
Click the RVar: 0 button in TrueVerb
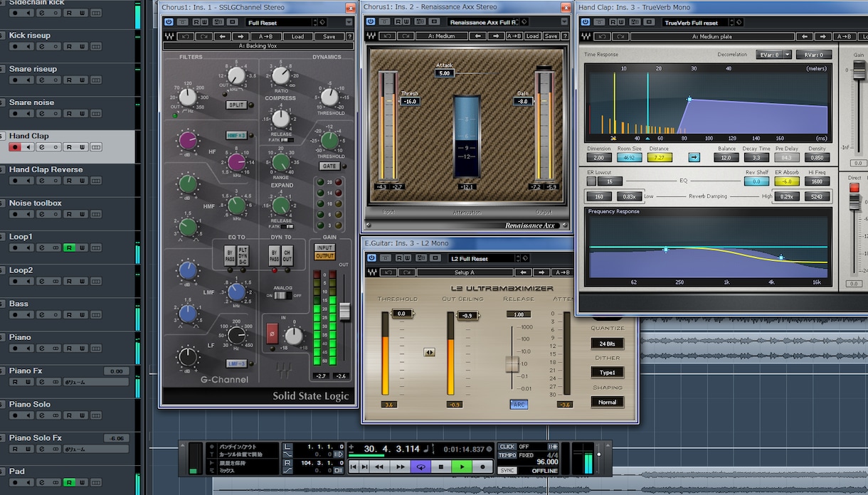coord(814,54)
